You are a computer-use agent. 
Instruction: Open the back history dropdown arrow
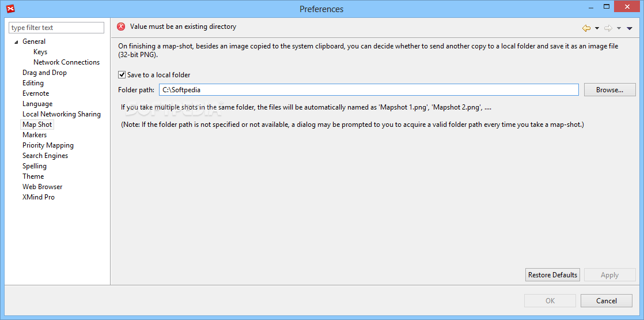pyautogui.click(x=597, y=28)
